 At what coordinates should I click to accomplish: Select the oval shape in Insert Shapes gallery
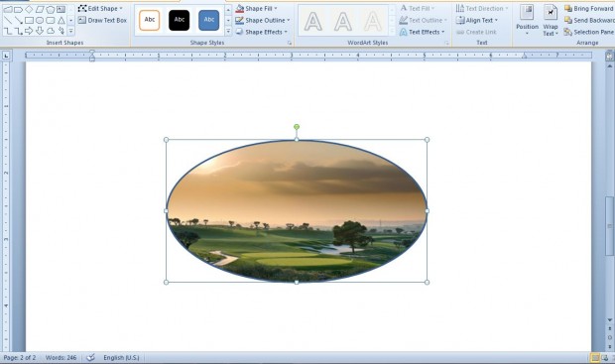[x=40, y=21]
